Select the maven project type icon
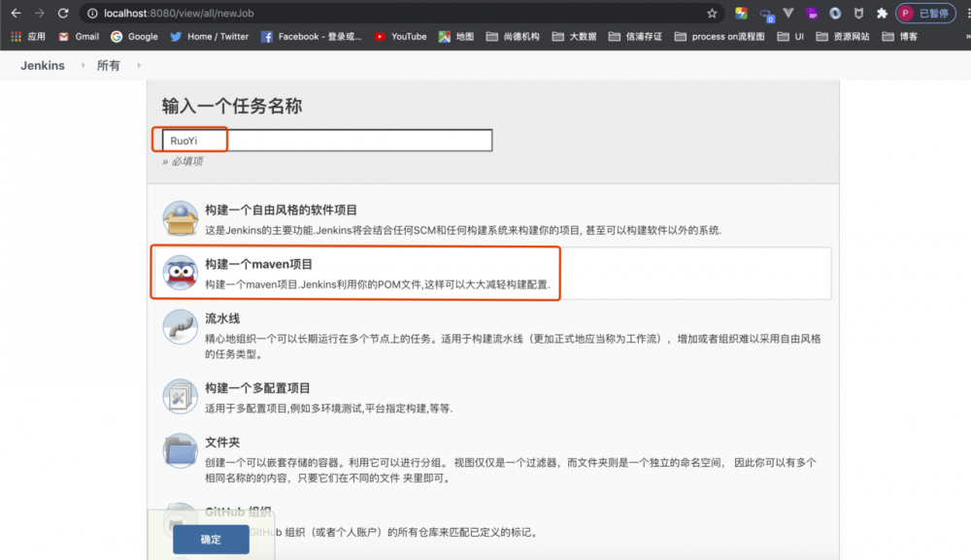Screen dimensions: 971x560 pos(180,271)
